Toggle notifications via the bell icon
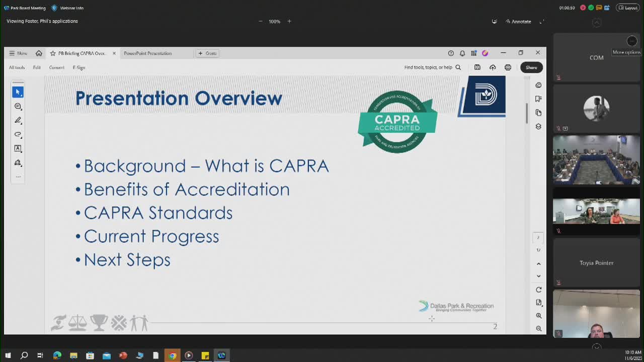644x362 pixels. coord(462,53)
